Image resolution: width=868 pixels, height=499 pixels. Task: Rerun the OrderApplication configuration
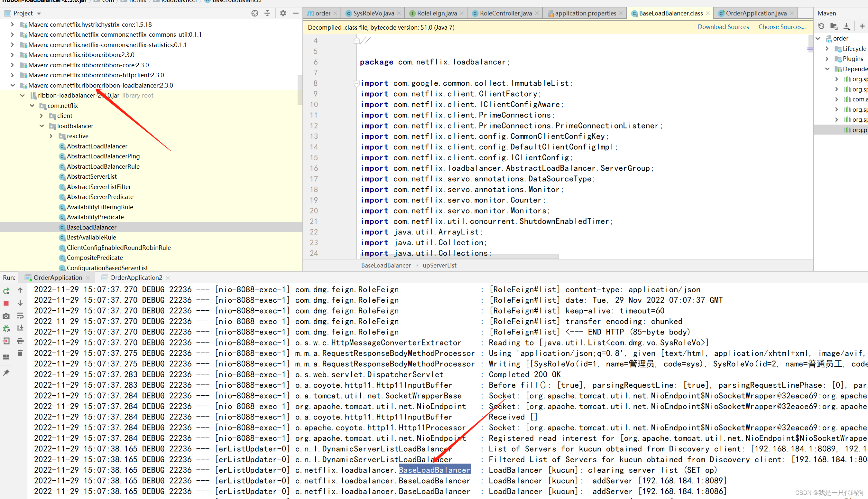tap(6, 291)
